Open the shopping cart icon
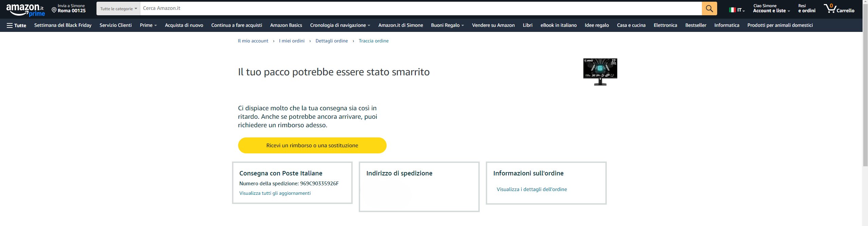 tap(839, 8)
